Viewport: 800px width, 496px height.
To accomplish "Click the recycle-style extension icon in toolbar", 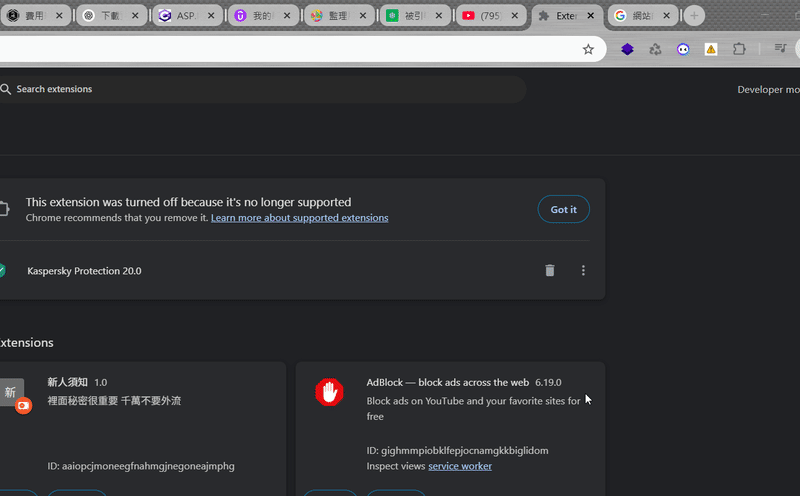I will tap(655, 49).
